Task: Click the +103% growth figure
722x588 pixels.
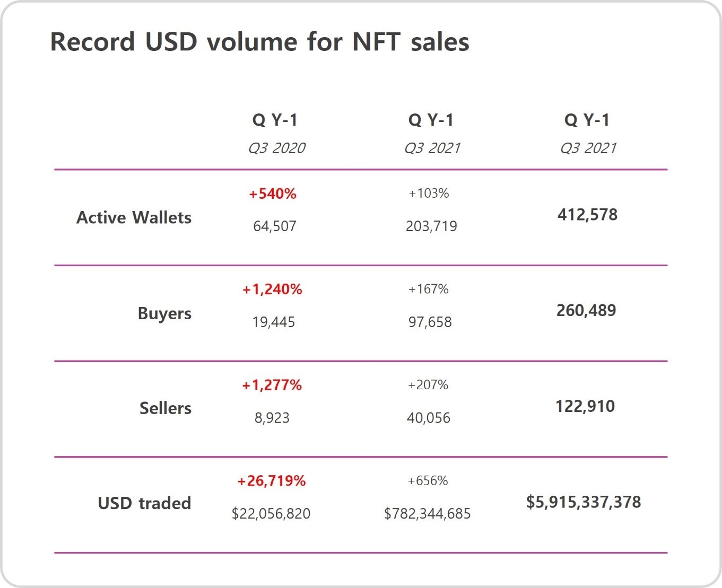Action: click(x=429, y=194)
